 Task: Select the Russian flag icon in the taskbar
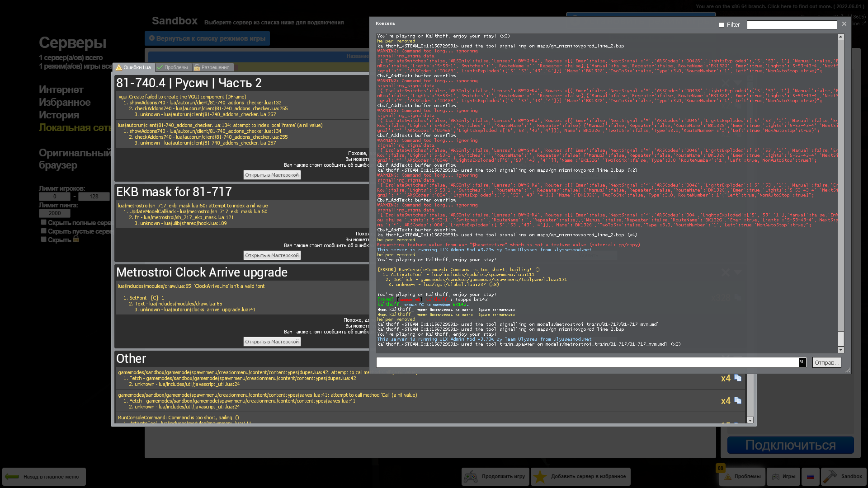click(811, 476)
